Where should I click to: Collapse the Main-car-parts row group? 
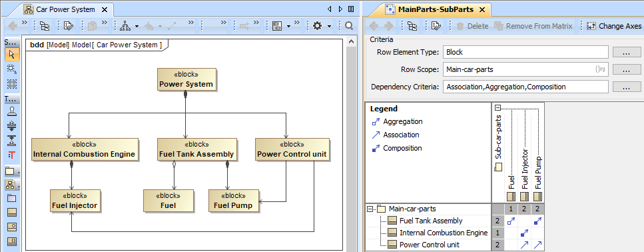tap(370, 209)
